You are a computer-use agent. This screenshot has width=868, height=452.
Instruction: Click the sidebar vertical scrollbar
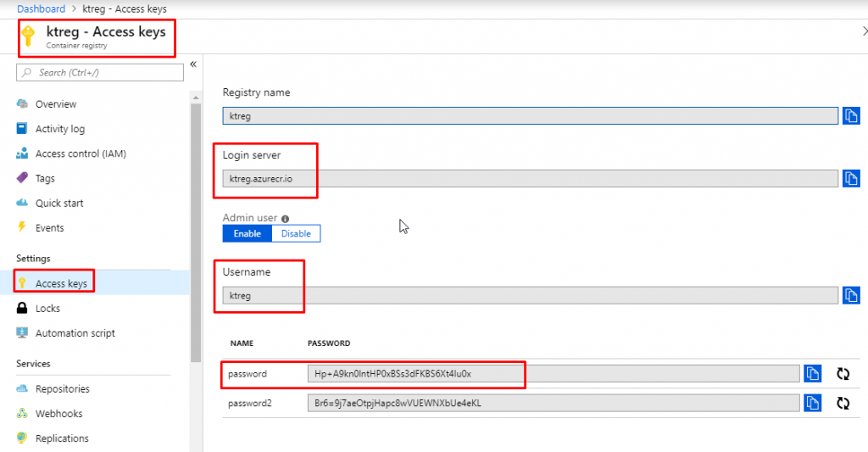pyautogui.click(x=196, y=232)
